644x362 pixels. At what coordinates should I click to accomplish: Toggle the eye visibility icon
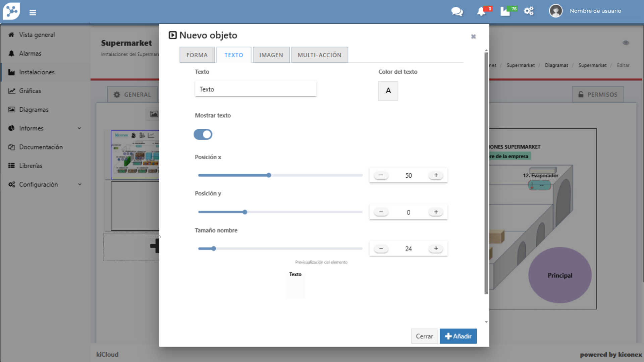pyautogui.click(x=626, y=43)
